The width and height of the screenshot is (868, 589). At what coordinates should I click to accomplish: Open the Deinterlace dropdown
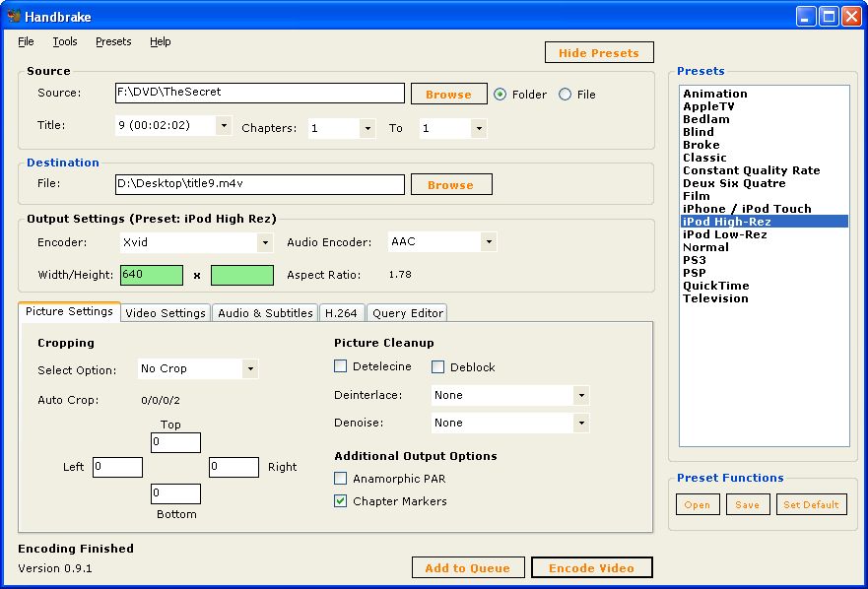(x=581, y=395)
